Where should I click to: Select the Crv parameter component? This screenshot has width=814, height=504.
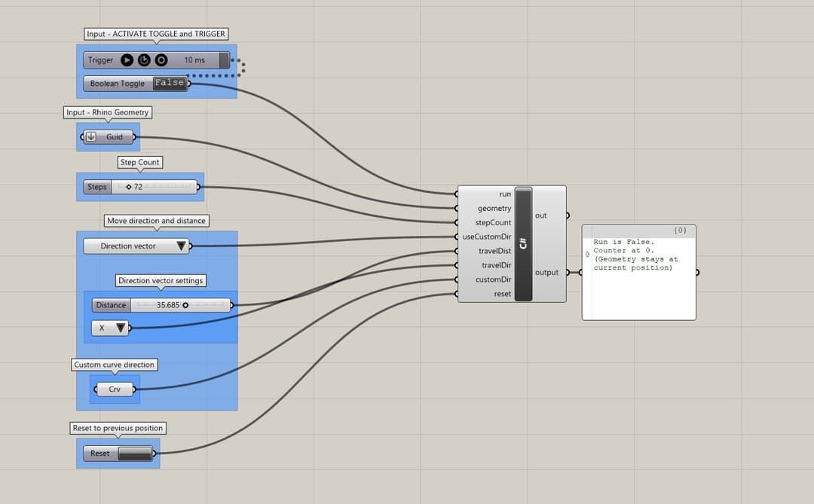click(115, 389)
